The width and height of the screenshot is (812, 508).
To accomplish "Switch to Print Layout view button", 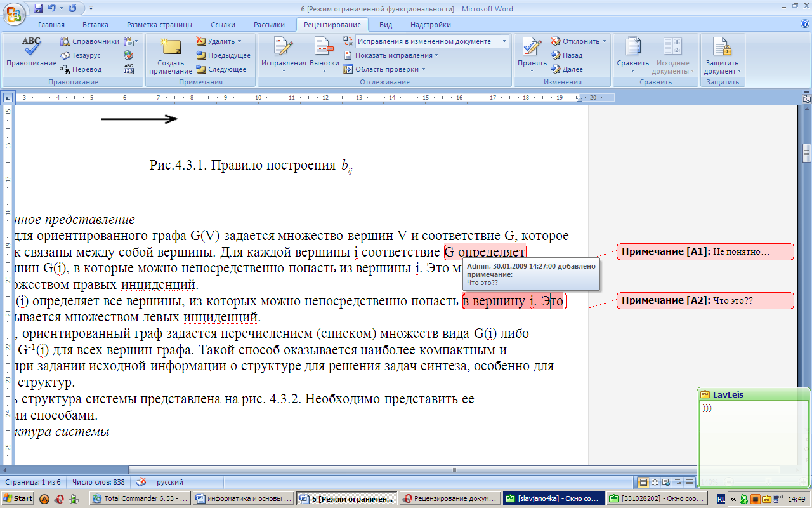I will coord(644,483).
